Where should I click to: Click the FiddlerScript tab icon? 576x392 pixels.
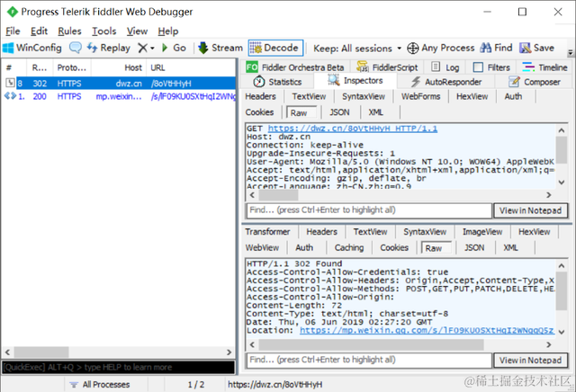coord(362,67)
